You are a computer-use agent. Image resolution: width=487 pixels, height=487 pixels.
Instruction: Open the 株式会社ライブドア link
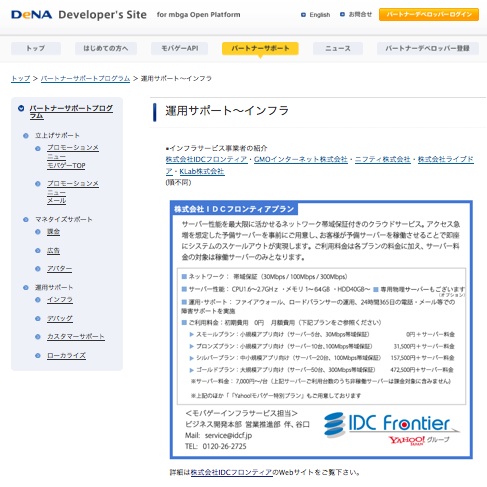[x=446, y=160]
